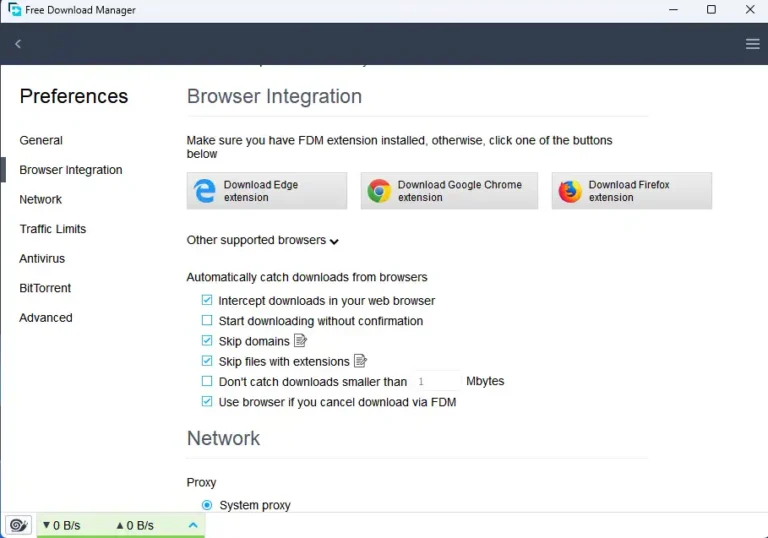The height and width of the screenshot is (538, 768).
Task: Expand Other supported browsers
Action: 263,240
